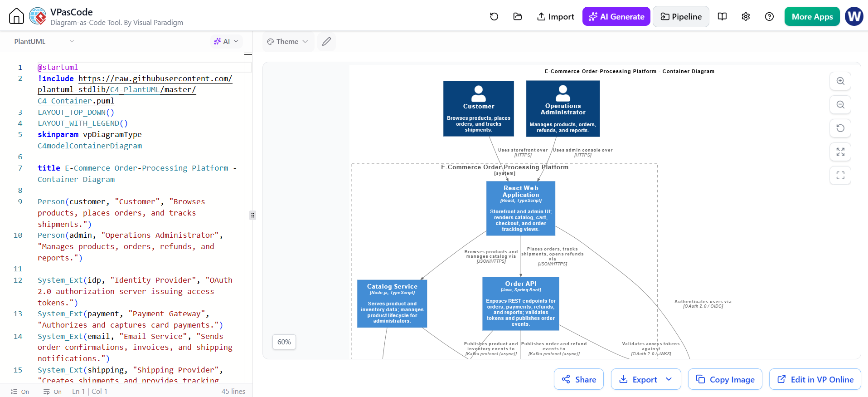Open the Export dropdown arrow
Image resolution: width=868 pixels, height=397 pixels.
(x=669, y=379)
